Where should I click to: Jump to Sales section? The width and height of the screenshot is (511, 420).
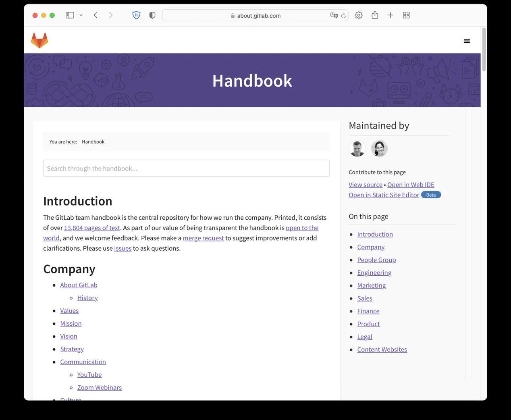click(365, 298)
